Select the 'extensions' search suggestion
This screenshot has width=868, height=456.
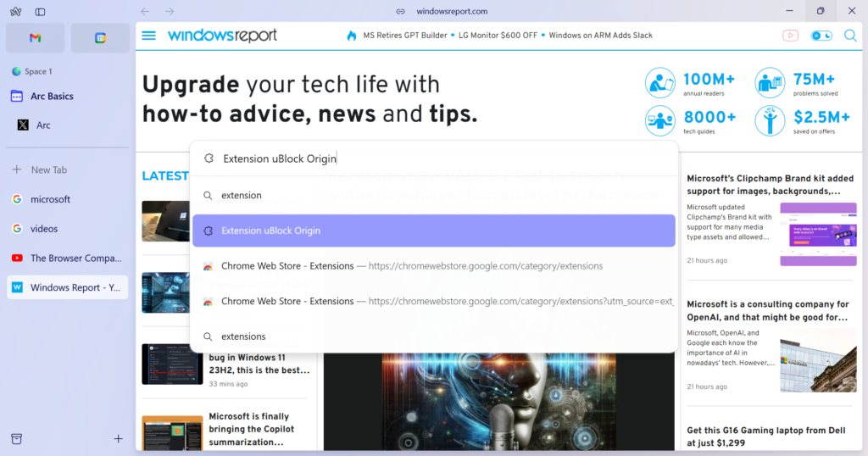click(x=433, y=336)
